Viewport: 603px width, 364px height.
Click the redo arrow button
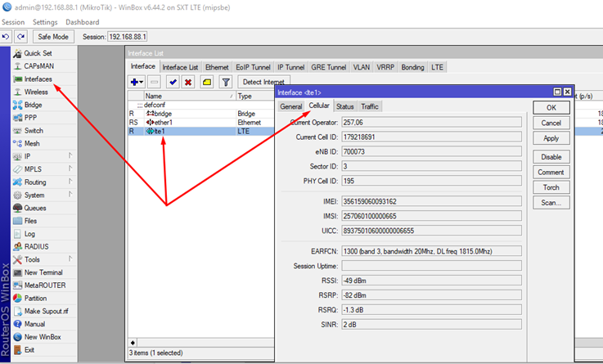(x=20, y=37)
